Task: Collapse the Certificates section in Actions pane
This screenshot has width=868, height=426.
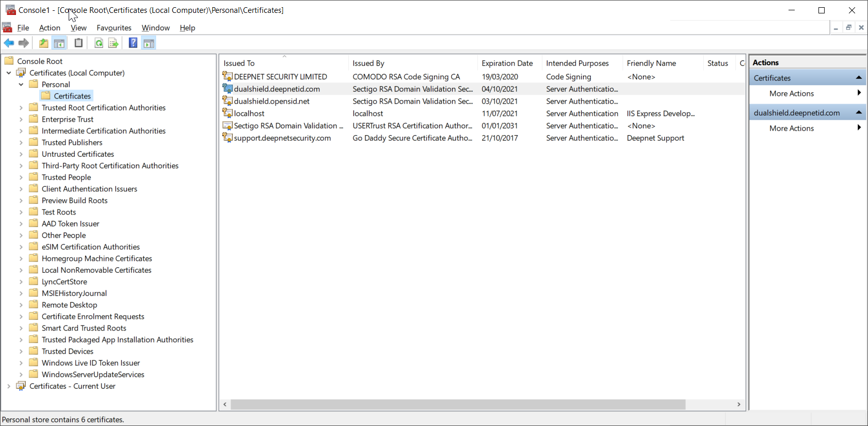Action: click(x=859, y=78)
